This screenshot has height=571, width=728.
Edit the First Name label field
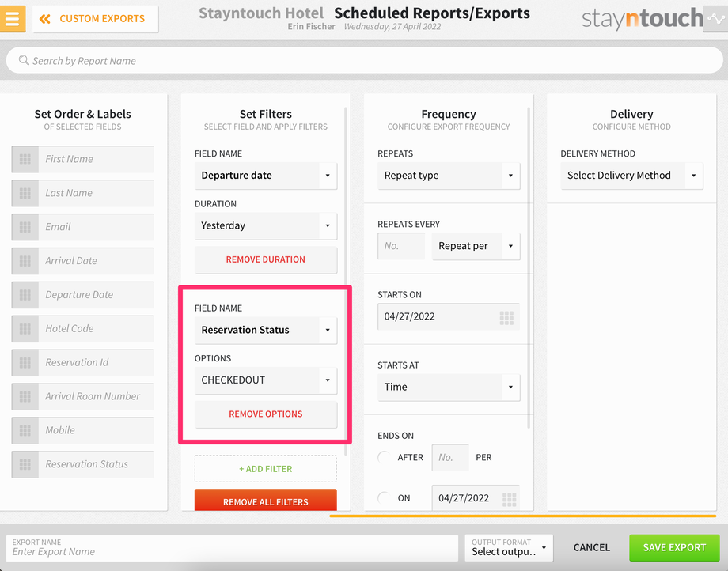[x=96, y=159]
